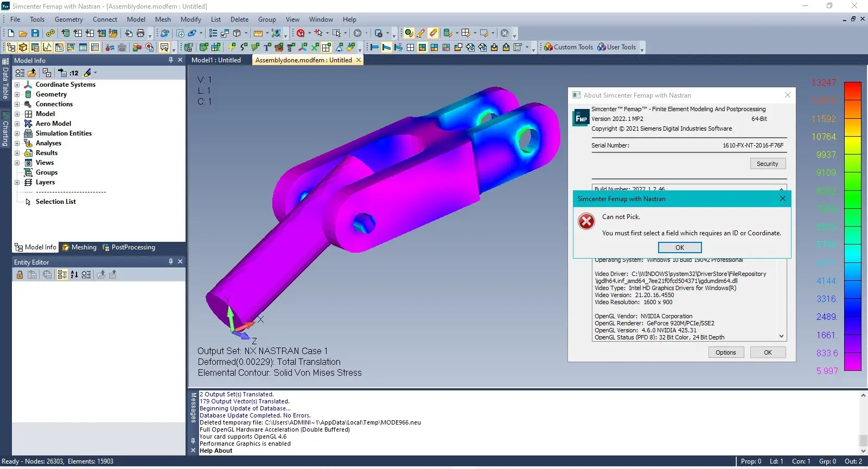
Task: Click the lock icon in Entity Editor
Action: [x=20, y=275]
